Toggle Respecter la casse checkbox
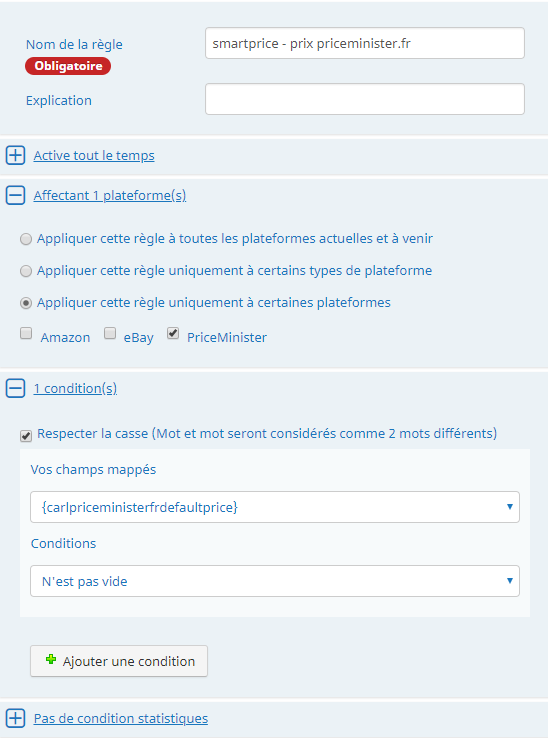The image size is (548, 738). point(26,436)
